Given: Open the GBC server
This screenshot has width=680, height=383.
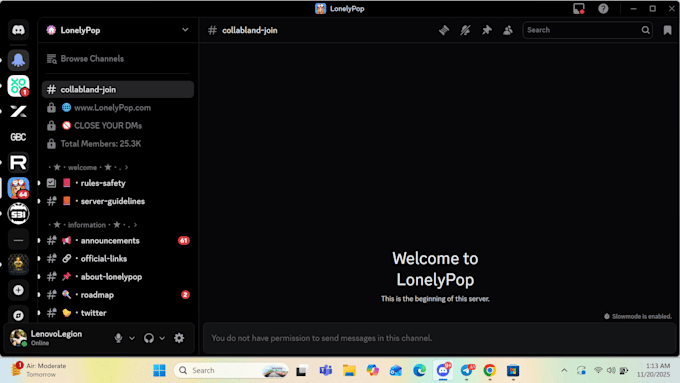Looking at the screenshot, I should [18, 137].
